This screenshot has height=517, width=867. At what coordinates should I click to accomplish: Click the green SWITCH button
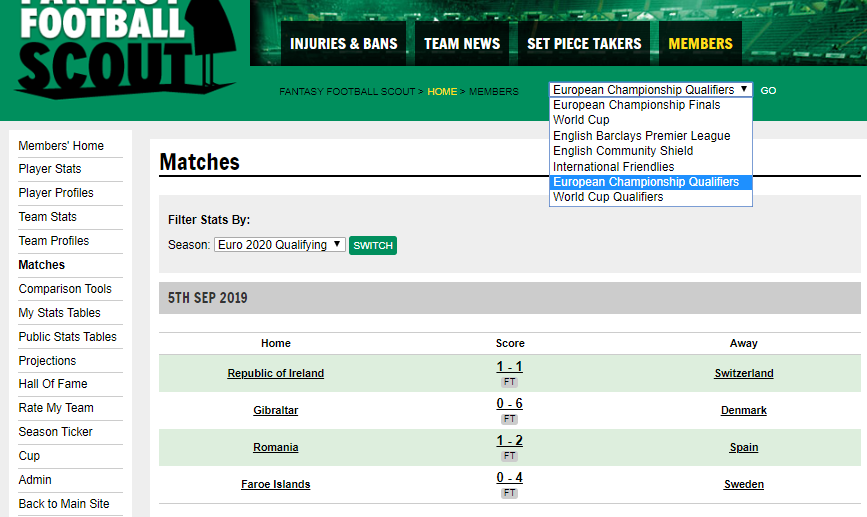click(x=373, y=246)
